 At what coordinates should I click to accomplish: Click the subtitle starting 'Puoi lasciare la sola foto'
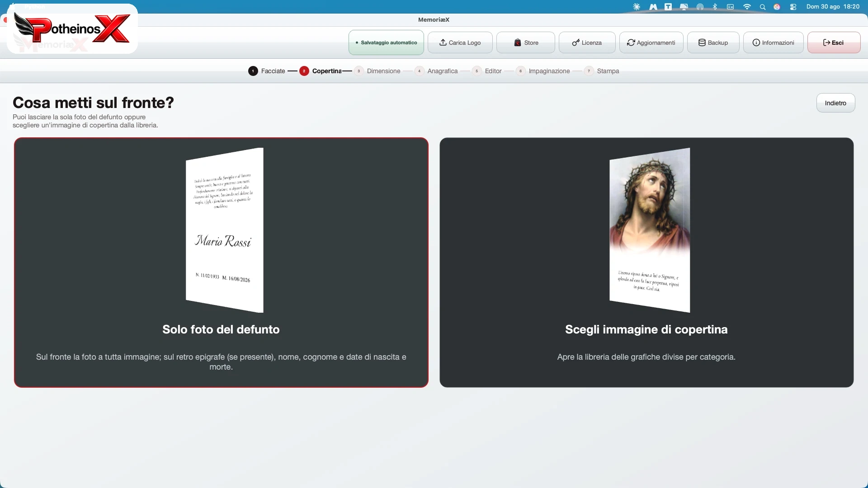point(85,121)
